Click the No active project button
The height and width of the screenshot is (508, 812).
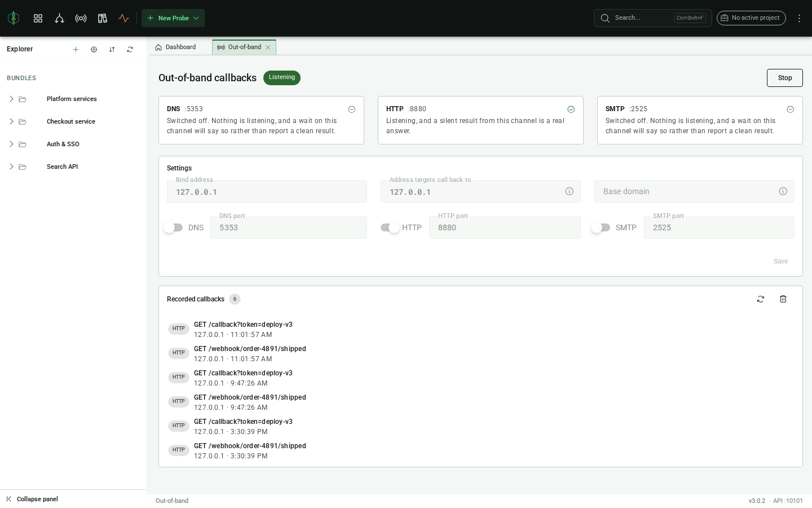[751, 18]
